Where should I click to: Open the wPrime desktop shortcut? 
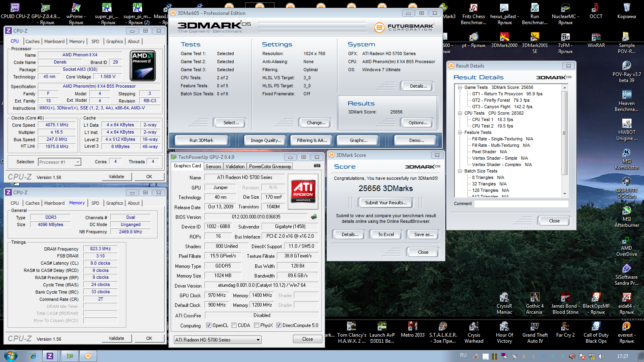click(x=76, y=13)
